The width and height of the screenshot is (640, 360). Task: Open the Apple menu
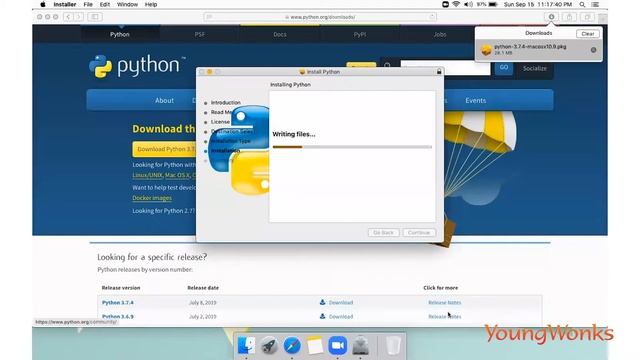[43, 4]
